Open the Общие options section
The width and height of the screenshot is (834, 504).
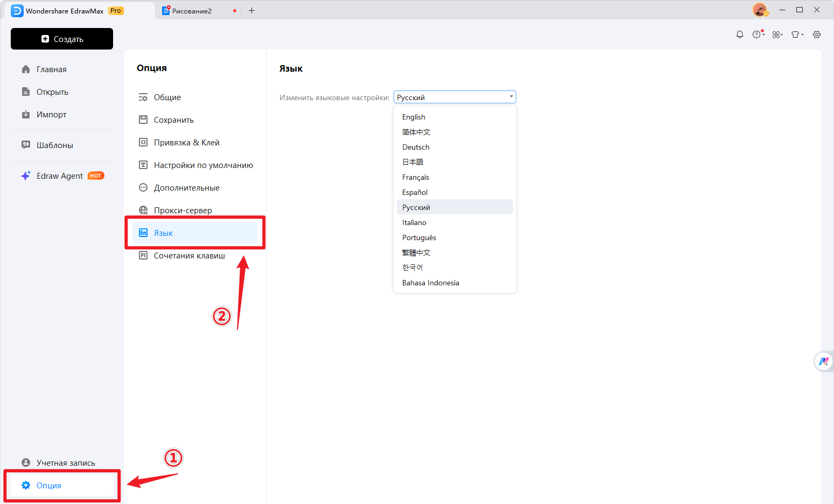[x=167, y=97]
